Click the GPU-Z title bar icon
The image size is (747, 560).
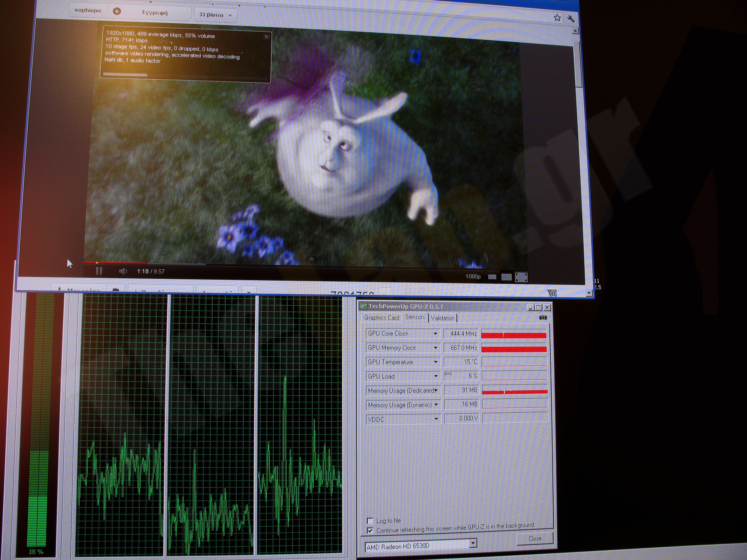364,306
